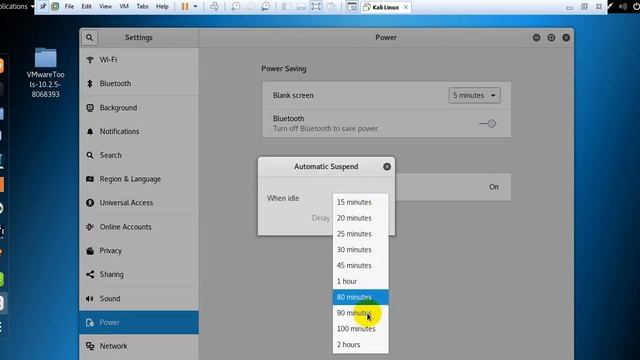The height and width of the screenshot is (360, 640).
Task: Toggle the thumbnail bar icon in the toolbar
Action: point(301,7)
